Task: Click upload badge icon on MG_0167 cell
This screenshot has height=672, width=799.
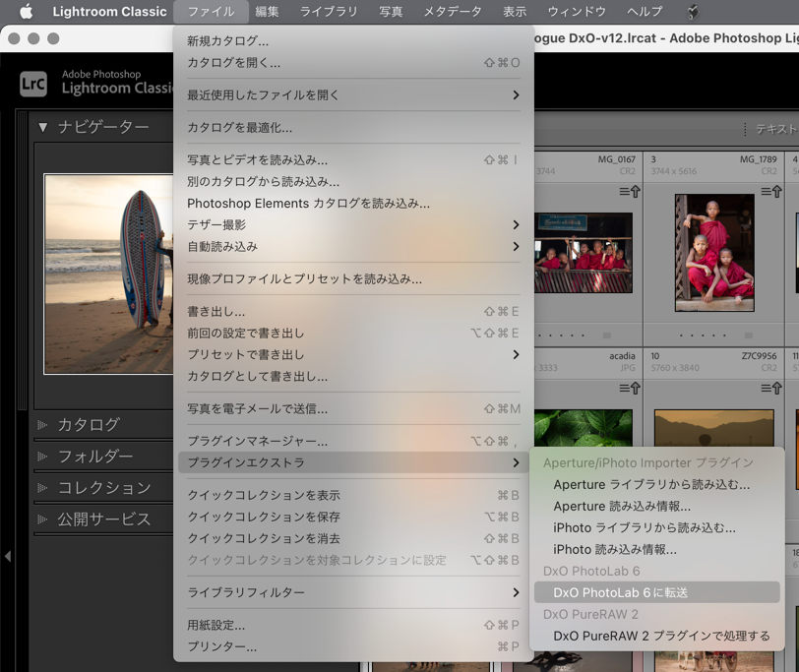Action: pos(630,192)
